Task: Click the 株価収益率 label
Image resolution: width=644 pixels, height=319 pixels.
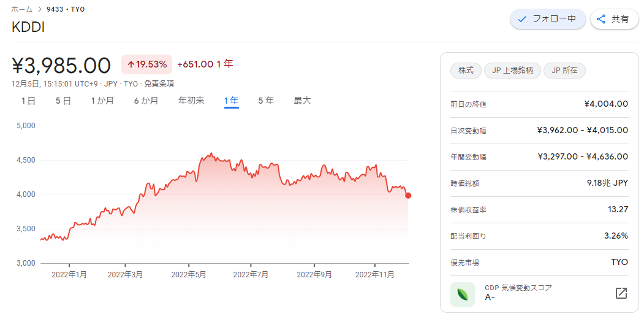Action: [x=468, y=210]
